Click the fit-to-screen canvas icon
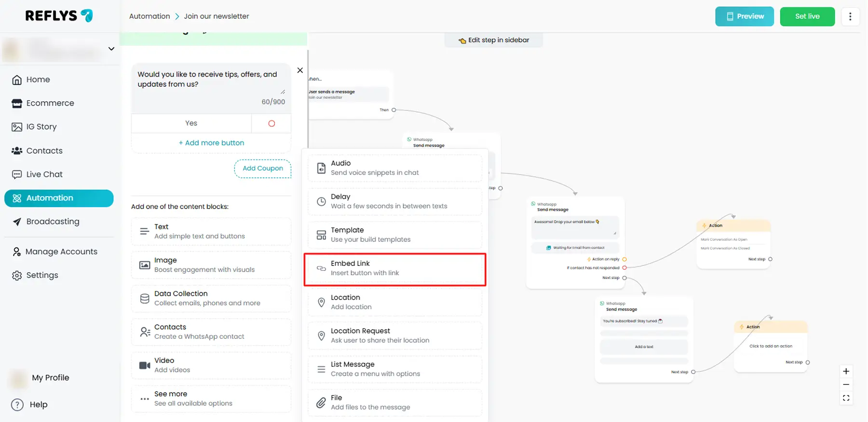The width and height of the screenshot is (868, 422). (x=846, y=398)
